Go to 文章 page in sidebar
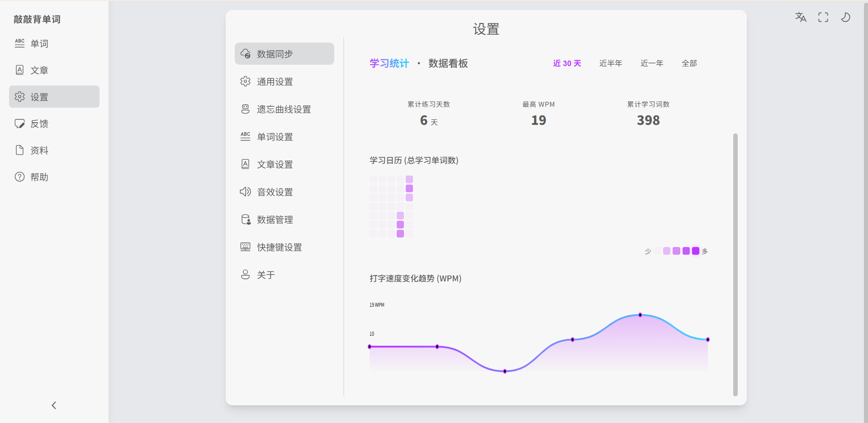The image size is (868, 423). pos(54,70)
